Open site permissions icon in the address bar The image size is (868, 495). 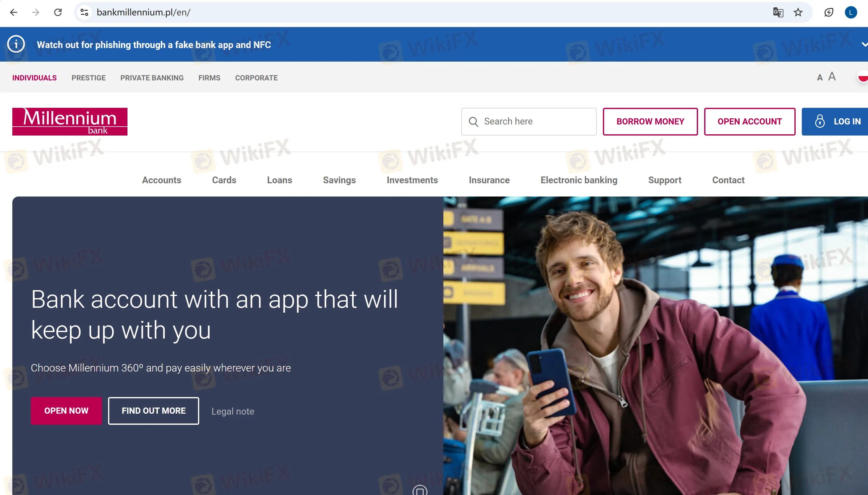[x=85, y=12]
